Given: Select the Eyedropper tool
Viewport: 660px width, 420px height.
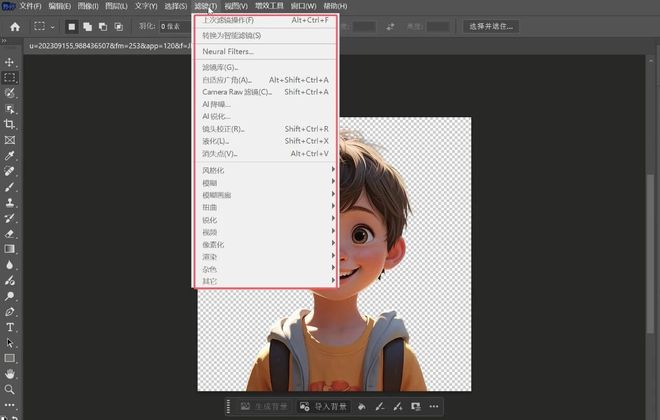Looking at the screenshot, I should tap(9, 156).
